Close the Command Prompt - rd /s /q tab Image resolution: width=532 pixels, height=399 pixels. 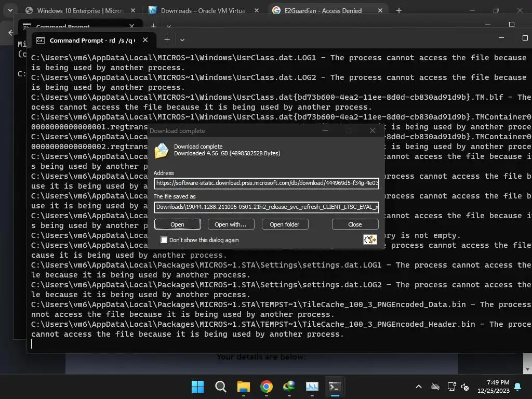click(145, 40)
